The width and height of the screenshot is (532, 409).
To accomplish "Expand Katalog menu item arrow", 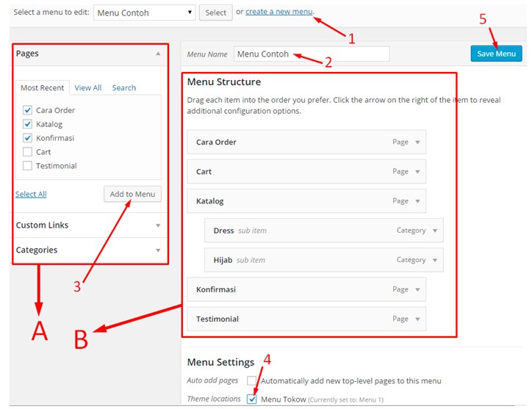I will (417, 201).
